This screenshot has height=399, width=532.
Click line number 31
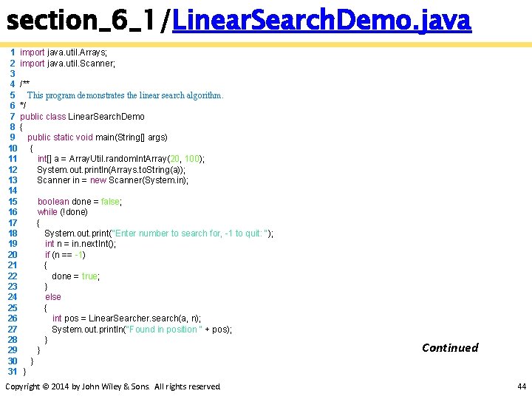13,372
